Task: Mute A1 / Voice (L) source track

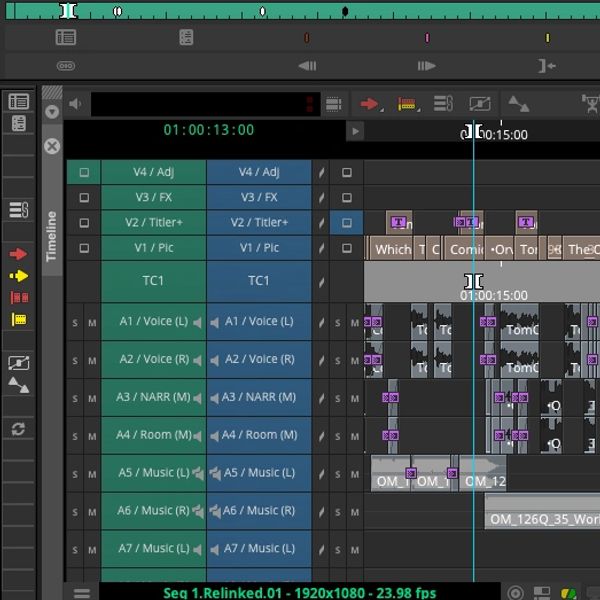Action: click(x=92, y=322)
